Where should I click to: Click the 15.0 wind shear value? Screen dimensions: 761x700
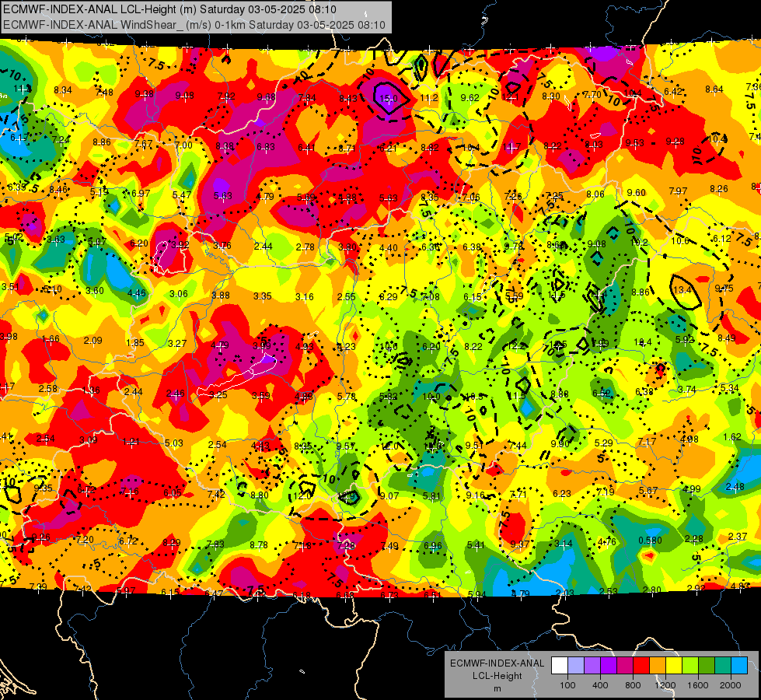[388, 99]
